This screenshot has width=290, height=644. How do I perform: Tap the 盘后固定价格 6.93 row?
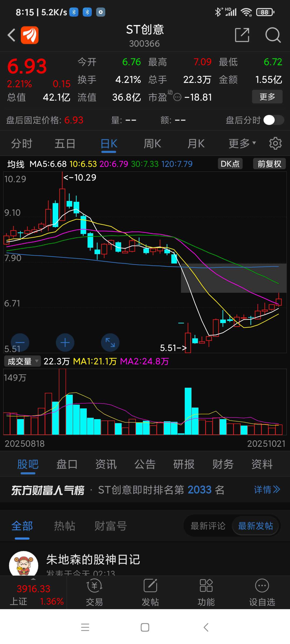45,120
